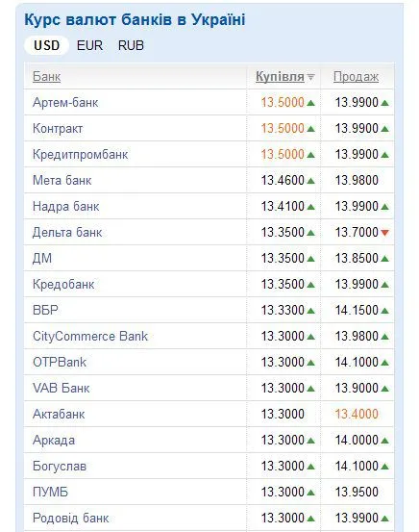Image resolution: width=419 pixels, height=532 pixels.
Task: Click green up arrow beside Артем-банк 13.5000
Action: coord(310,103)
